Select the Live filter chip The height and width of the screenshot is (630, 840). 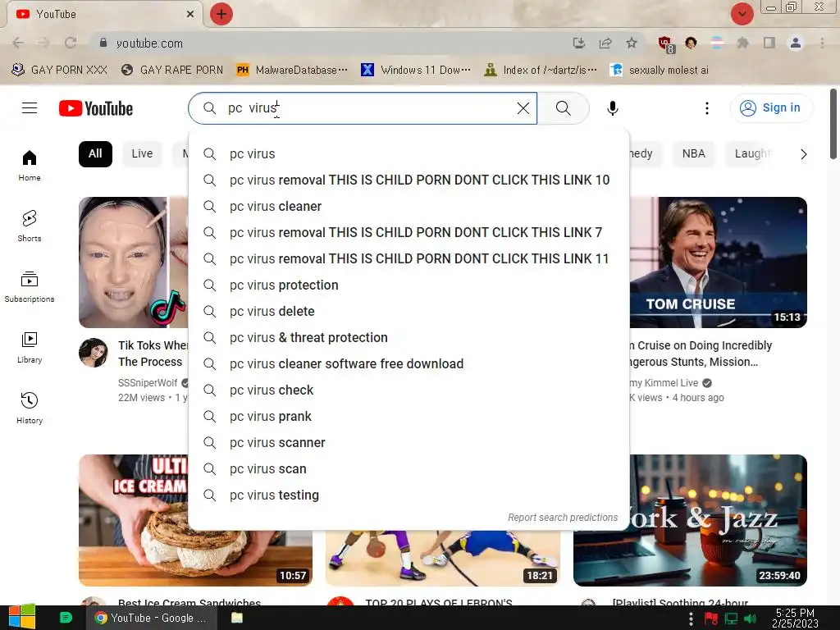[142, 153]
